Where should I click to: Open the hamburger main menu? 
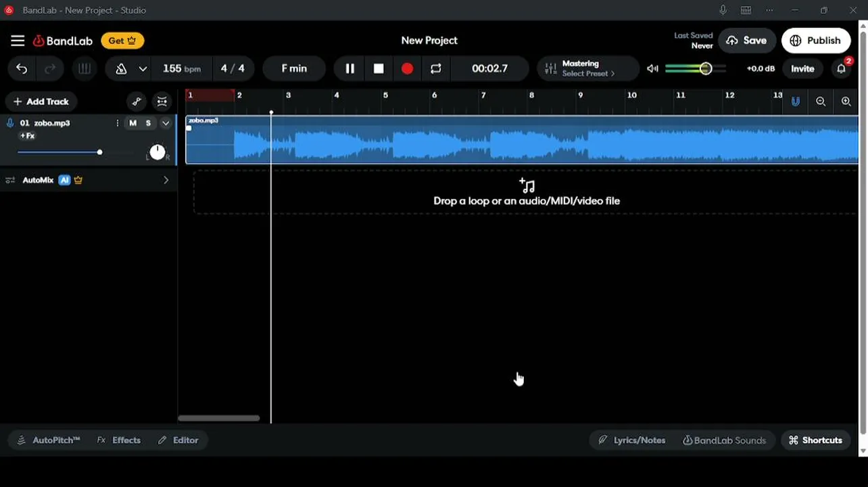(18, 41)
